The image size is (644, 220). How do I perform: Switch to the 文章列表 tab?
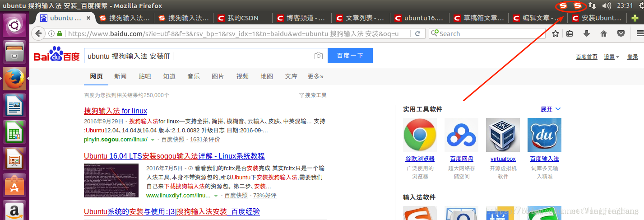click(x=361, y=18)
